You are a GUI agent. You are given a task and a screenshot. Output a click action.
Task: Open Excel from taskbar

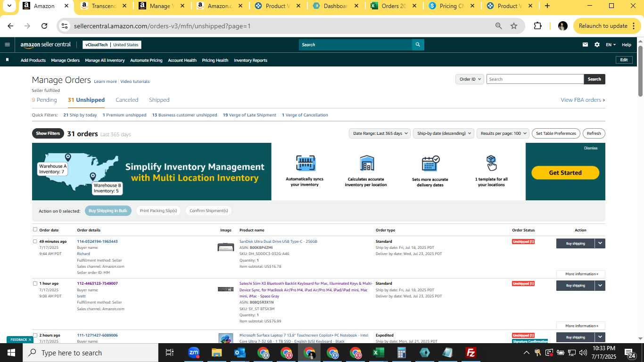coord(378,353)
